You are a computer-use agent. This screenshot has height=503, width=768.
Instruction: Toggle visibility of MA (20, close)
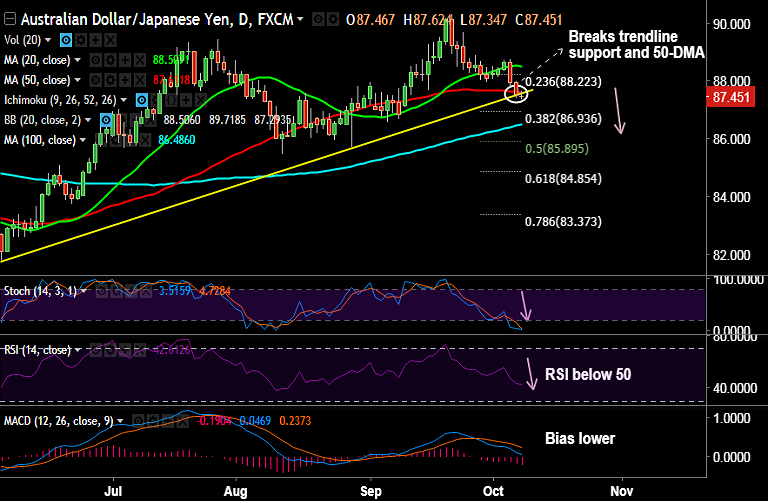point(96,60)
